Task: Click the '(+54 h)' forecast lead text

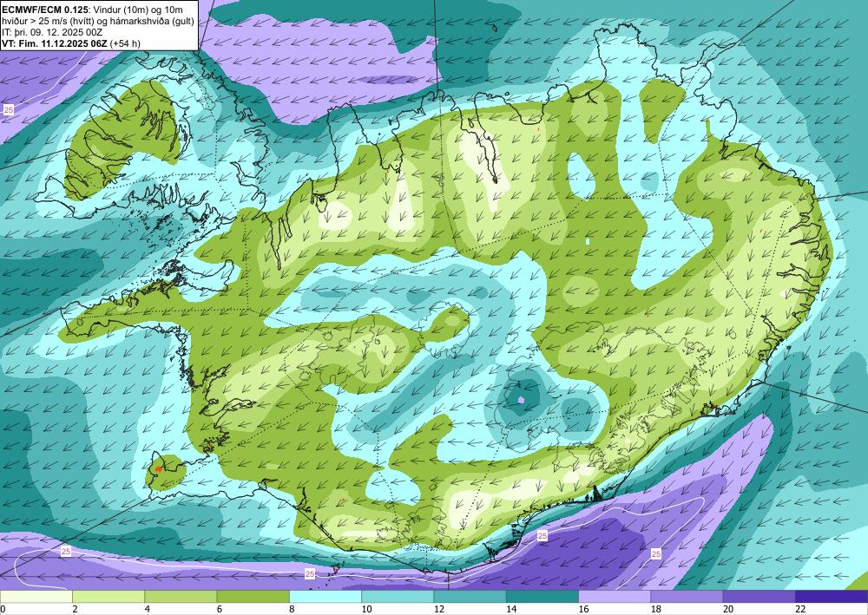Action: [125, 43]
